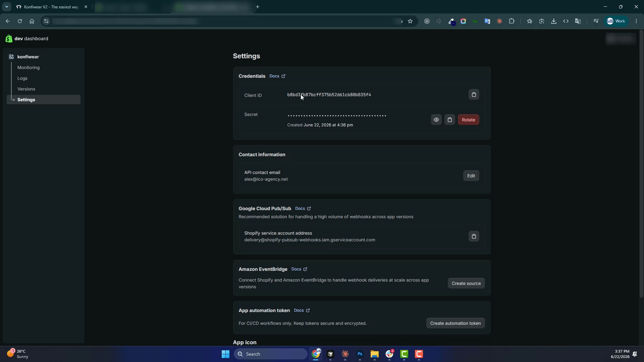The width and height of the screenshot is (644, 362).
Task: Click the taskbar Search box
Action: pos(270,354)
